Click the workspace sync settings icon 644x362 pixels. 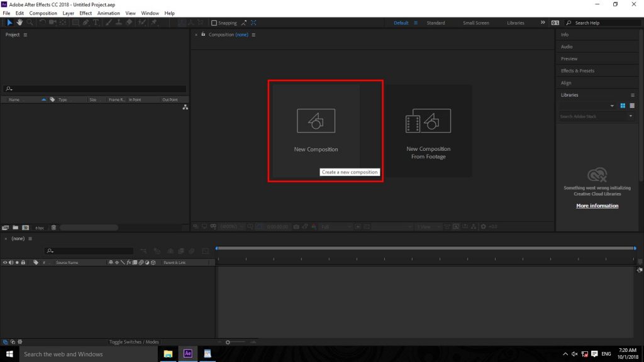(555, 23)
